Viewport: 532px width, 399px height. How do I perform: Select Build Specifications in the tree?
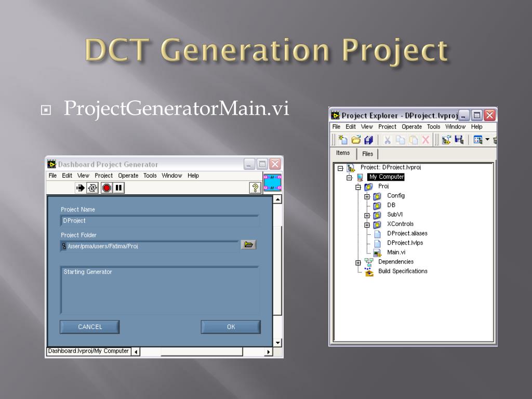403,271
